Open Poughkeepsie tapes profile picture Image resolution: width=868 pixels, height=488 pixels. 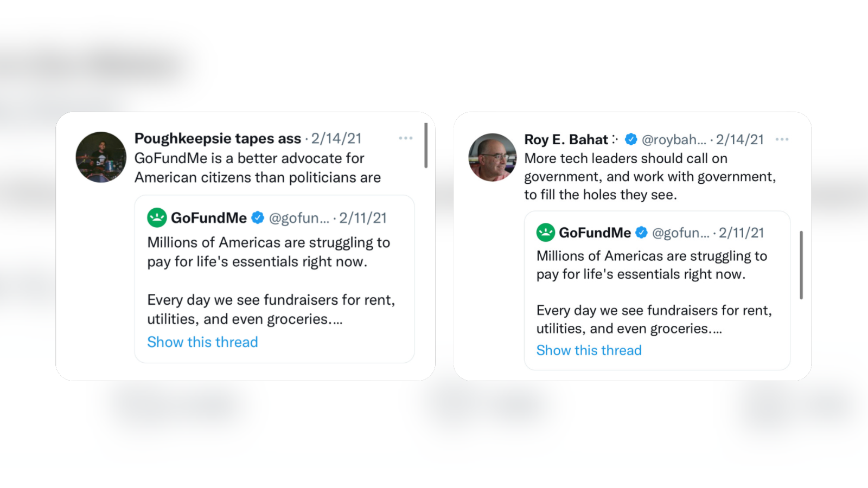pos(101,157)
